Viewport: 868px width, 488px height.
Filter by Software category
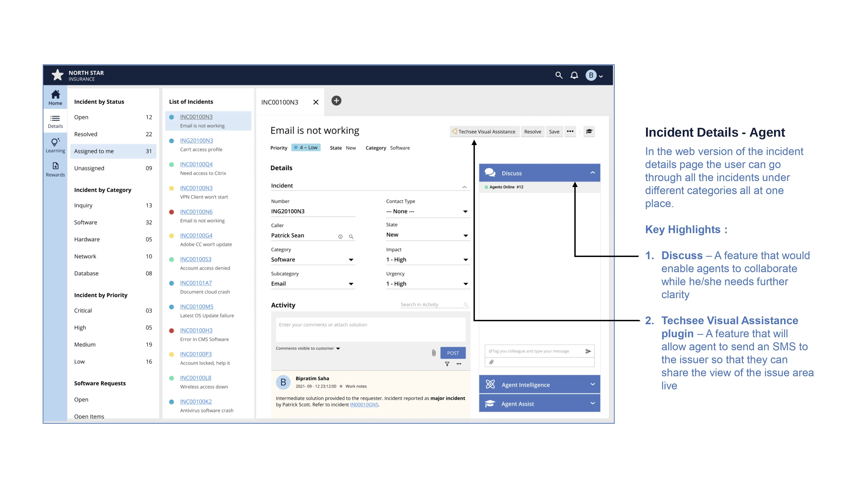coord(113,222)
